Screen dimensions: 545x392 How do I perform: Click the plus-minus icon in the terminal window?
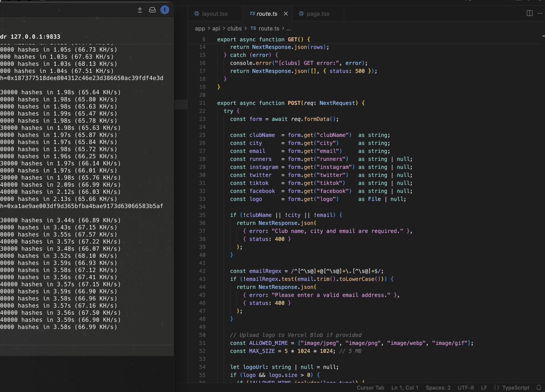click(140, 10)
